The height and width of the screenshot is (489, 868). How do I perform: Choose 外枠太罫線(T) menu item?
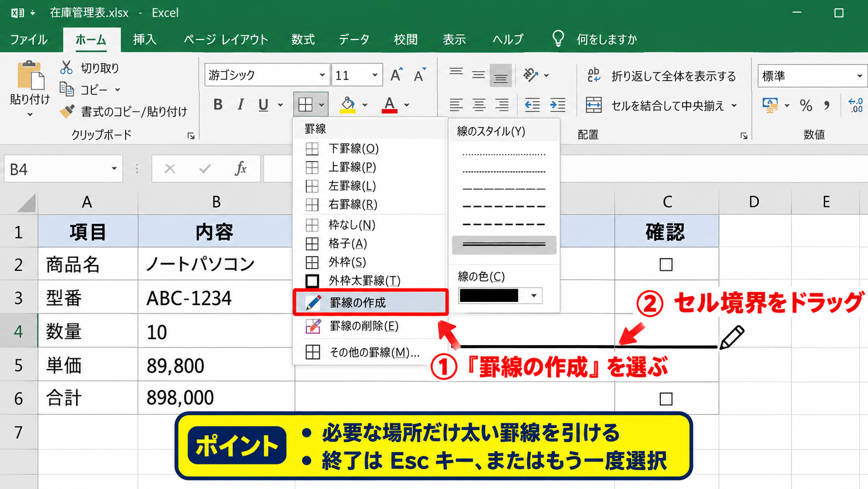tap(370, 281)
